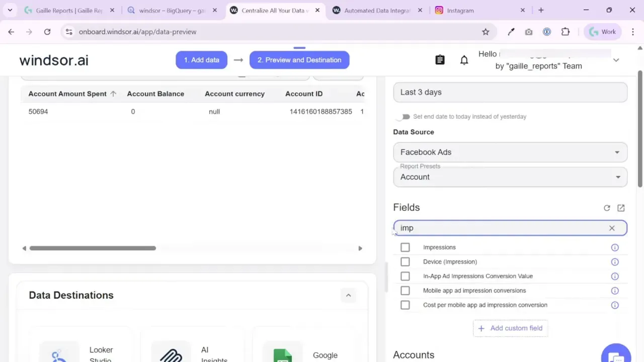
Task: Open the browser extensions puzzle icon
Action: click(x=566, y=32)
